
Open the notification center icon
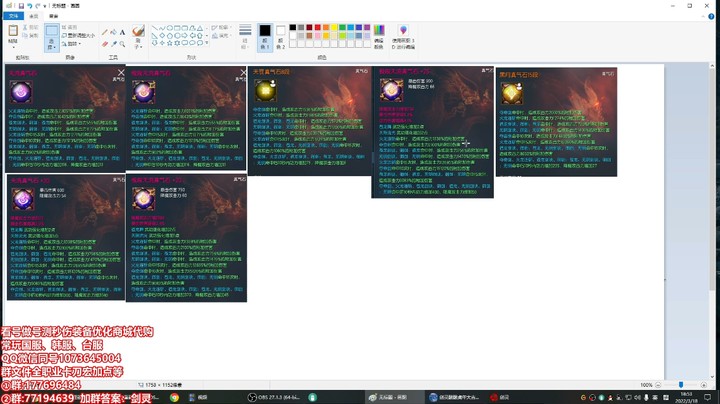click(x=708, y=398)
